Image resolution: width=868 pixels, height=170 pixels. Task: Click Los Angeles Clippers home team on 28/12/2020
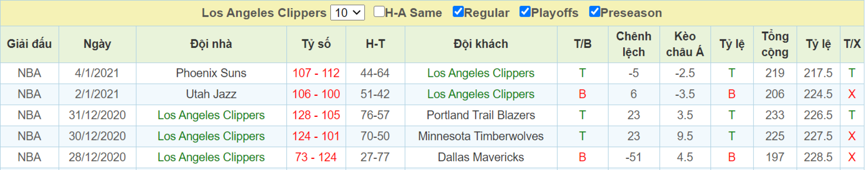coord(211,157)
